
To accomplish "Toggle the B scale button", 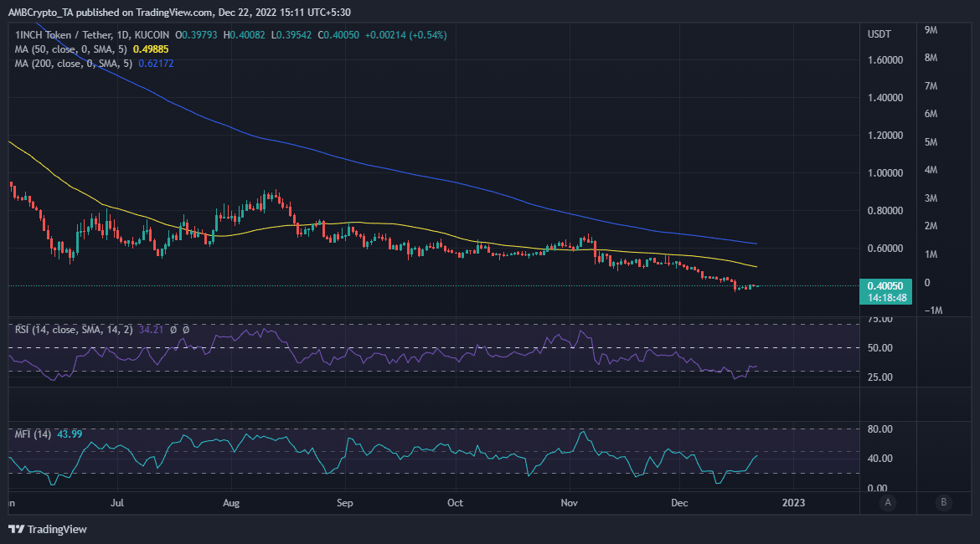I will [944, 502].
